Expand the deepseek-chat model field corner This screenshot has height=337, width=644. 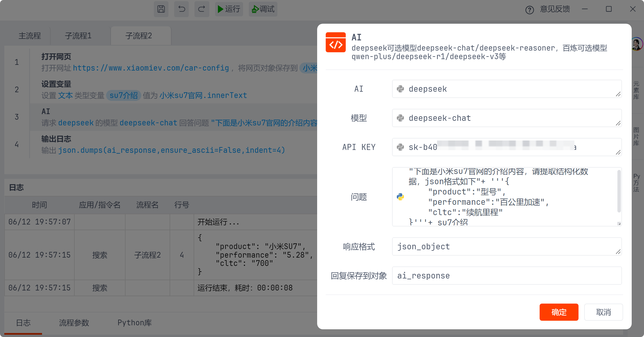point(618,123)
